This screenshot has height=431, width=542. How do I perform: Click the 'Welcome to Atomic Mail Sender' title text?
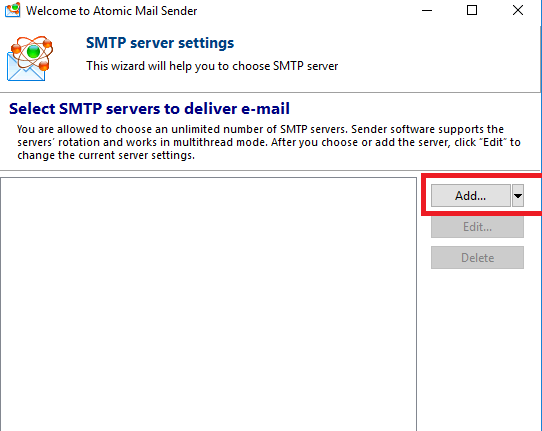[x=111, y=11]
